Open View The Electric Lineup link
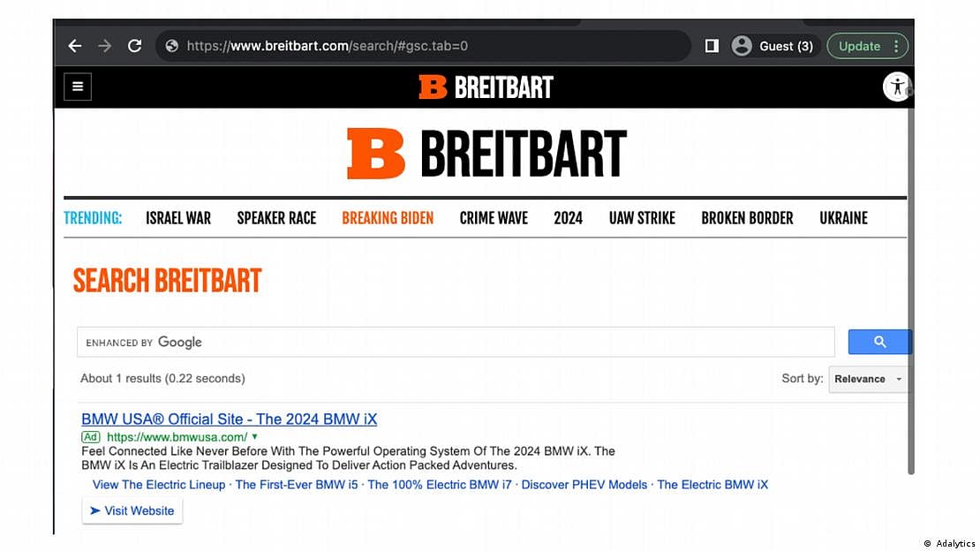Screen dimensions: 980x551 [x=159, y=485]
